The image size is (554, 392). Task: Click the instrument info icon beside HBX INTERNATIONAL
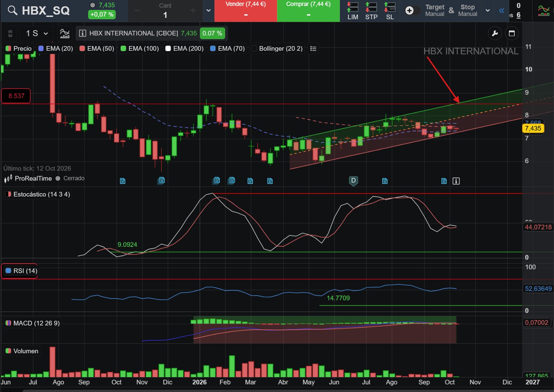(83, 33)
